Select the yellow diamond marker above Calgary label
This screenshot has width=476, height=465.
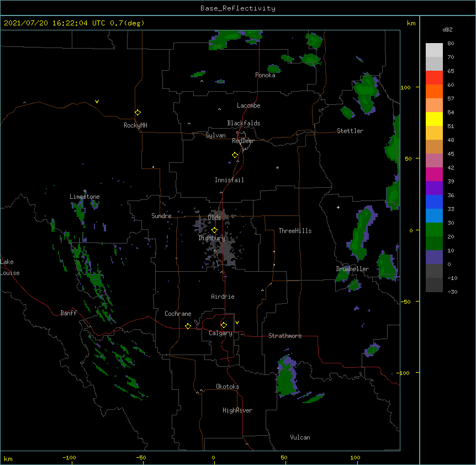(224, 325)
